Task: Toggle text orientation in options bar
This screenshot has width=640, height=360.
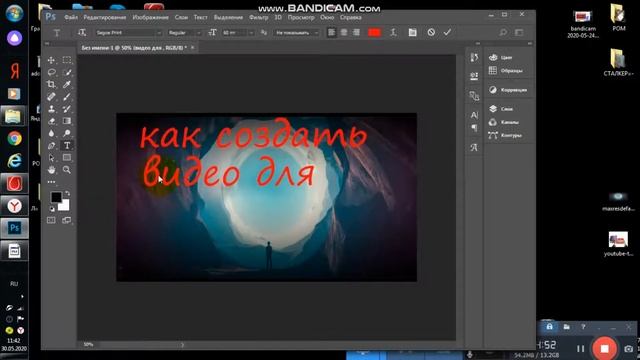Action: click(x=82, y=33)
